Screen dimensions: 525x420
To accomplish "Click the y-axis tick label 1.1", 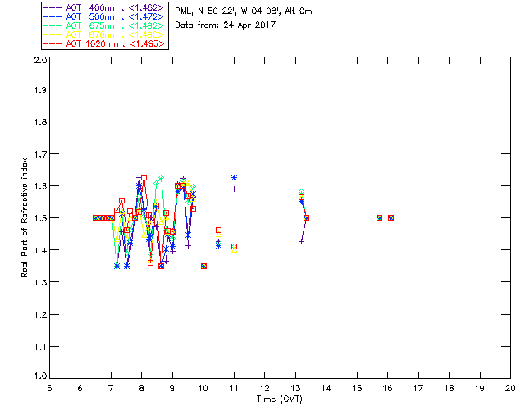I will click(40, 347).
